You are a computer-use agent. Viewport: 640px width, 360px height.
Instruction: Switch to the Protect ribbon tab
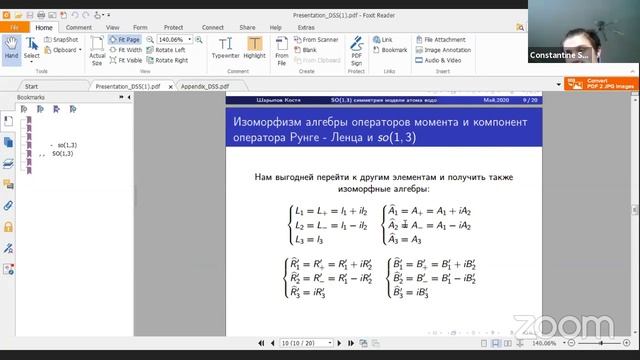(x=173, y=27)
